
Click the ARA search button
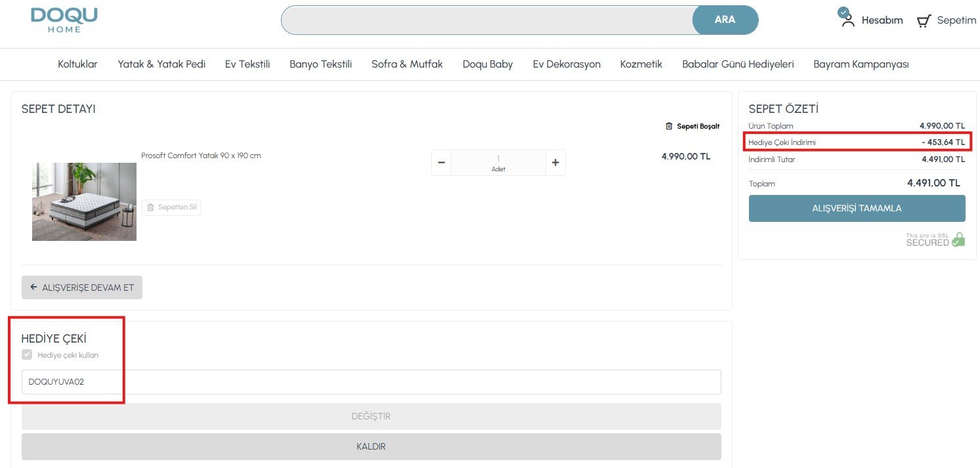[x=725, y=20]
